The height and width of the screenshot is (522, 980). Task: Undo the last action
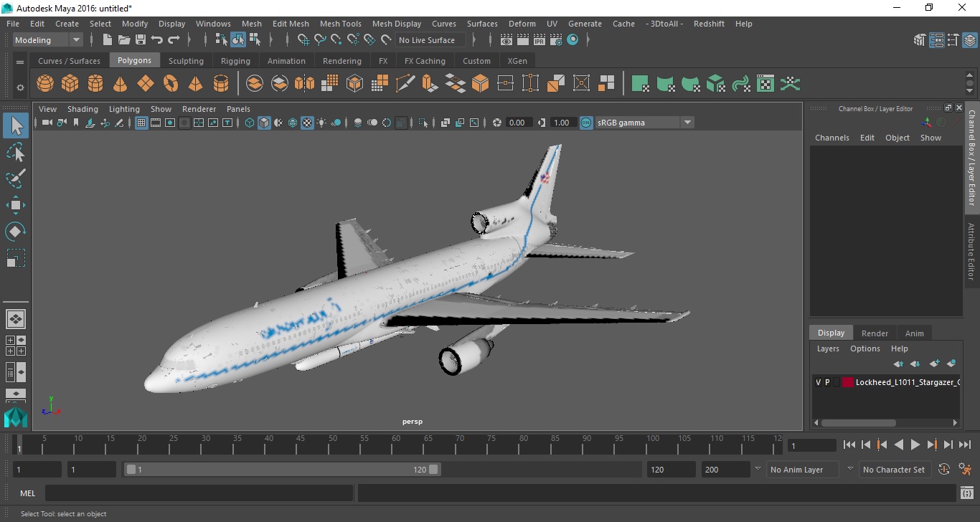(157, 40)
